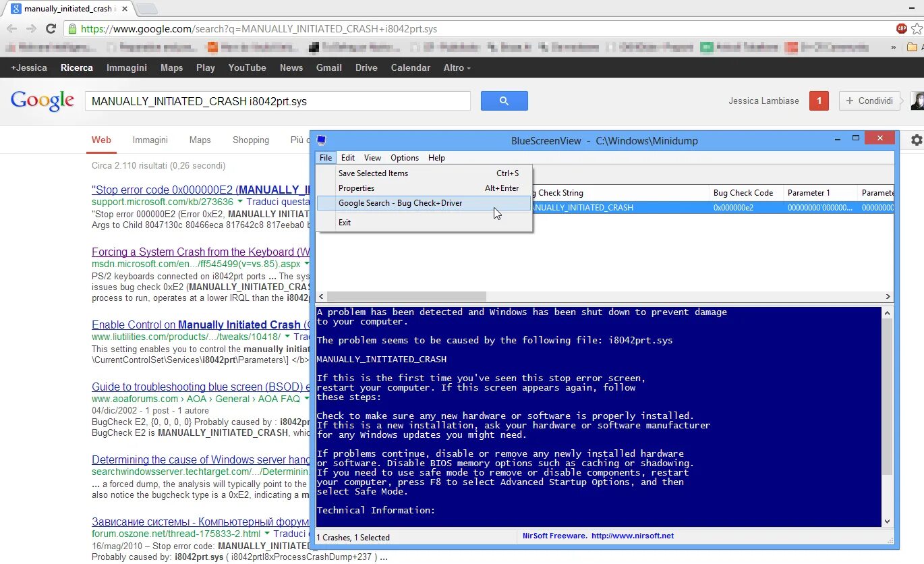
Task: Click Jessica's profile avatar in the corner
Action: click(917, 100)
